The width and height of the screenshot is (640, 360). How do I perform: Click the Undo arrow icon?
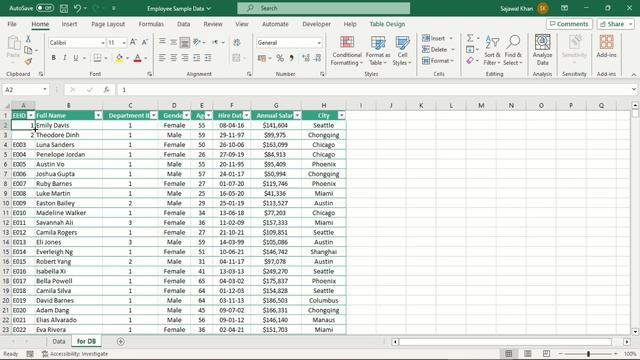click(77, 8)
